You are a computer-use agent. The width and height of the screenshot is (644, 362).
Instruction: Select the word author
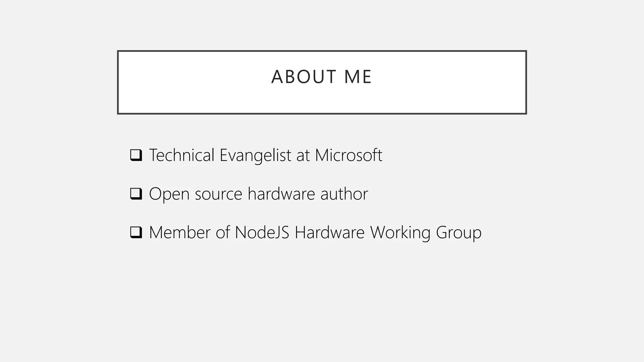point(344,194)
